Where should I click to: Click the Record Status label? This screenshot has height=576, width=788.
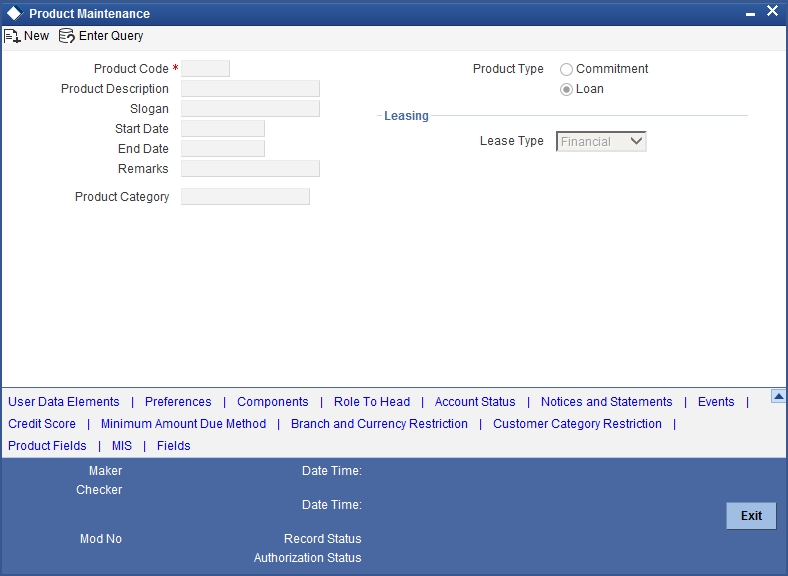(x=323, y=539)
